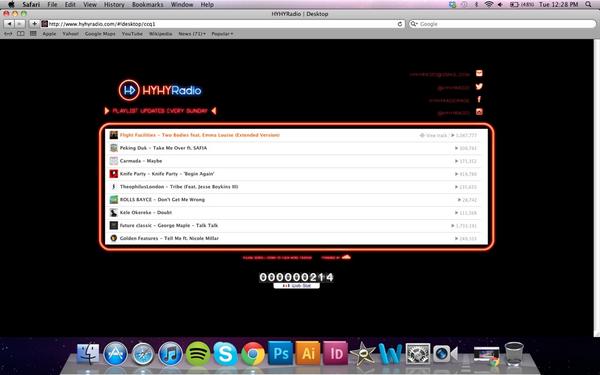600x375 pixels.
Task: Open the email envelope icon link
Action: (479, 73)
